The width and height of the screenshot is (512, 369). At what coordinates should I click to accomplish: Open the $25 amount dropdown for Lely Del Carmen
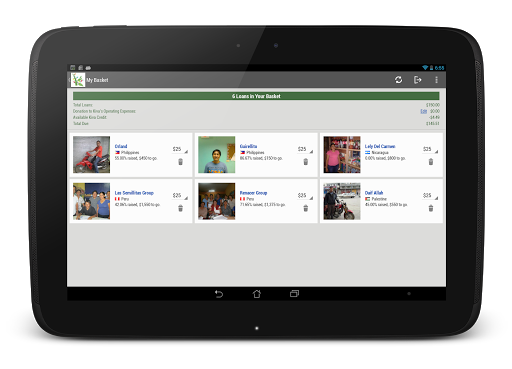coord(430,149)
